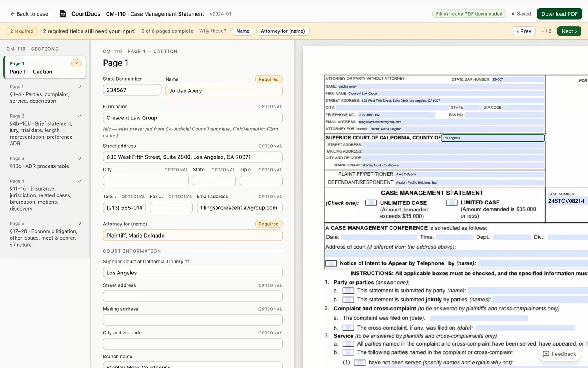
Task: Click PDF plaintiff name Maria Delgado
Action: click(x=469, y=174)
